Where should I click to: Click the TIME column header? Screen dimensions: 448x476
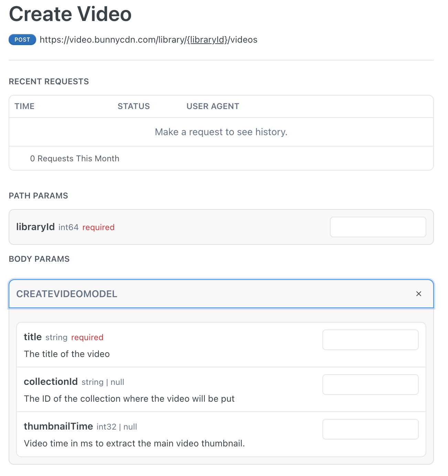point(24,106)
